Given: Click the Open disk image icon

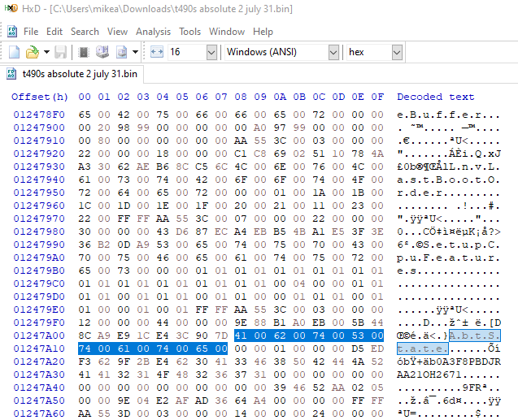Looking at the screenshot, I should [x=122, y=52].
